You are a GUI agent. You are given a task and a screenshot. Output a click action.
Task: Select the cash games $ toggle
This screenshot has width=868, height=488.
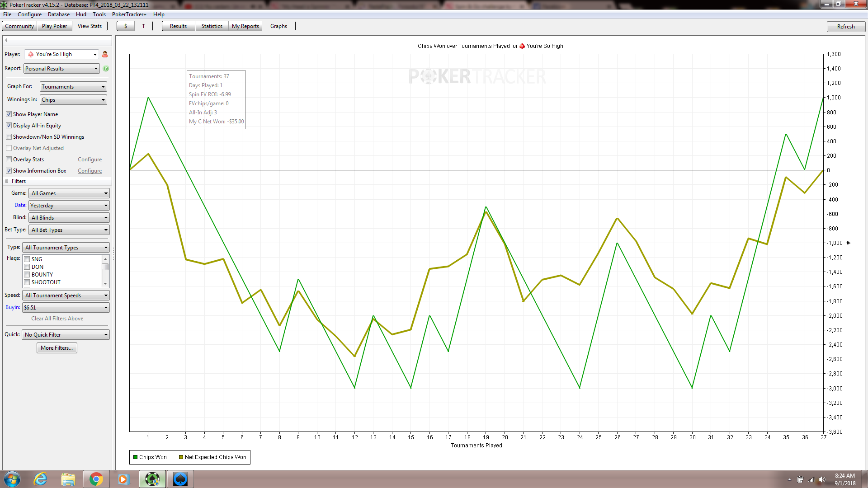pyautogui.click(x=126, y=26)
